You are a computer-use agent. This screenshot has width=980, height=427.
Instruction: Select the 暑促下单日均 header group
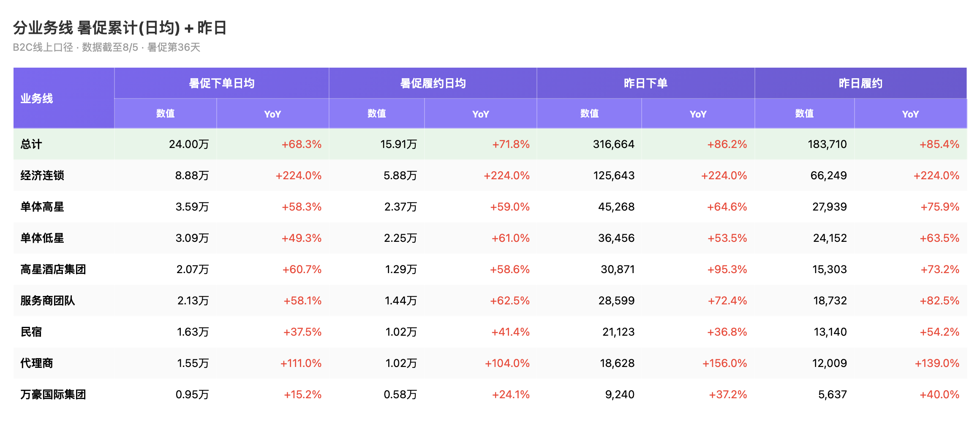click(222, 83)
